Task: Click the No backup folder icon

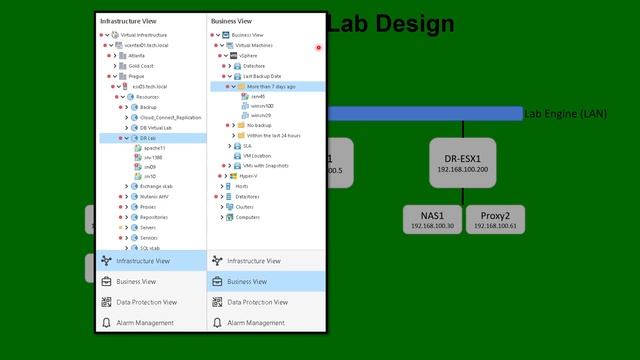Action: (x=241, y=125)
